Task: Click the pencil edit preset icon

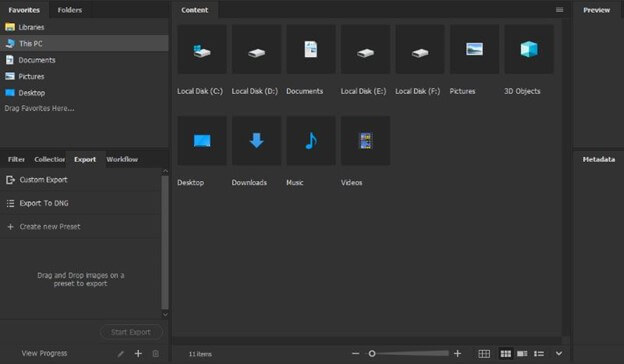Action: (121, 354)
